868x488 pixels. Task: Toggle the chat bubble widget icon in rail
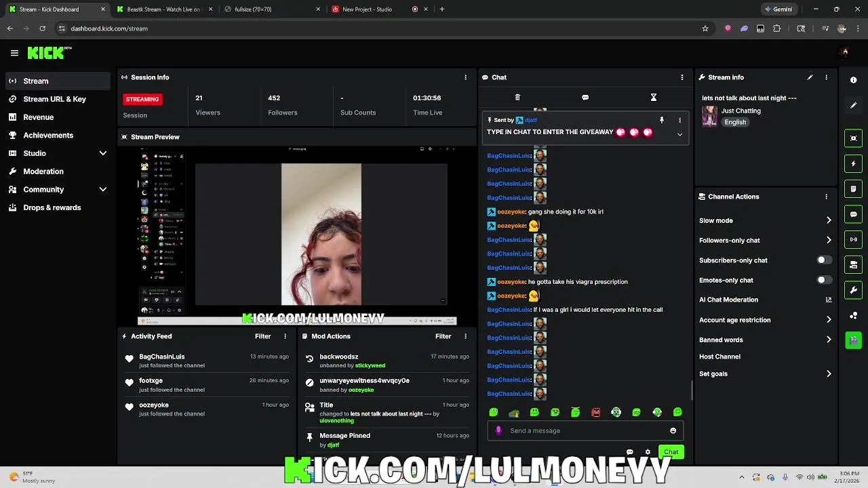(853, 214)
